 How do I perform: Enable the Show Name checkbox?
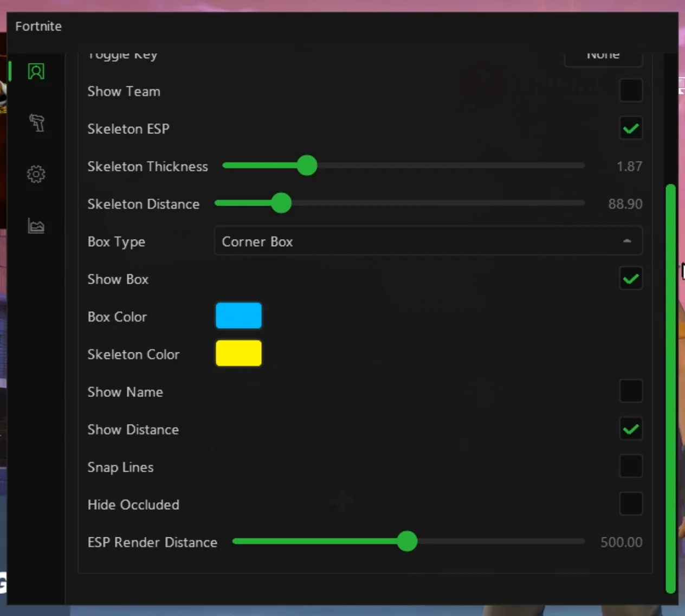click(x=631, y=391)
